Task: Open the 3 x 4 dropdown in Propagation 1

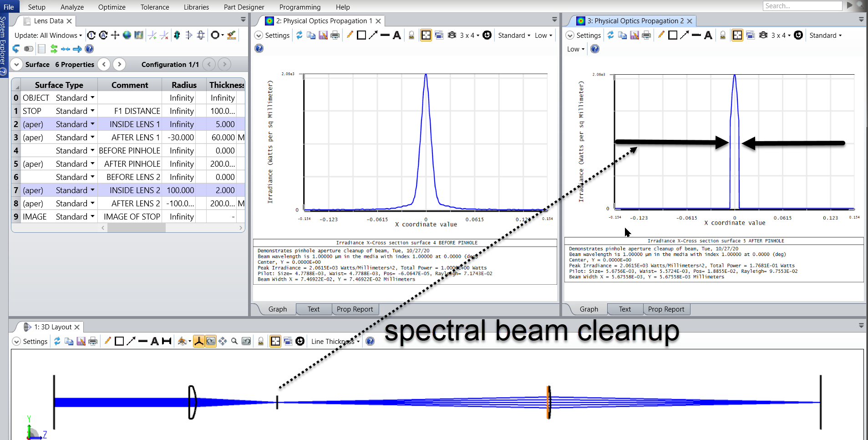Action: [469, 35]
